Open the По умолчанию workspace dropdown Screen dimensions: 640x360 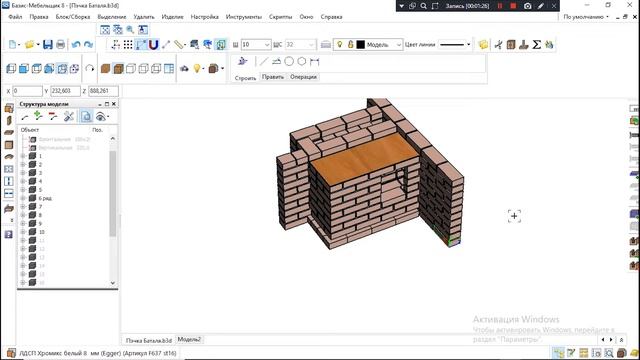tap(586, 17)
